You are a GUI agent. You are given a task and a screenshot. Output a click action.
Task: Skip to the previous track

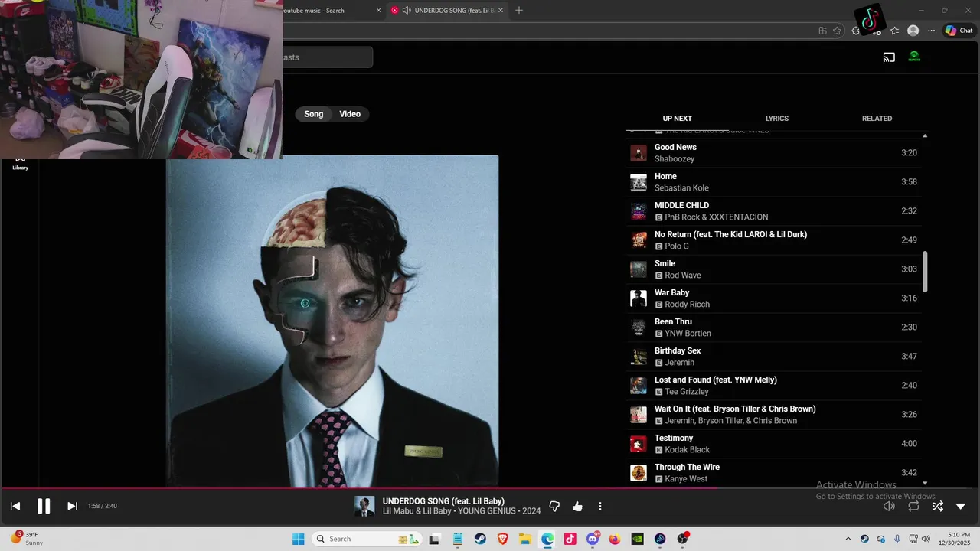coord(15,506)
